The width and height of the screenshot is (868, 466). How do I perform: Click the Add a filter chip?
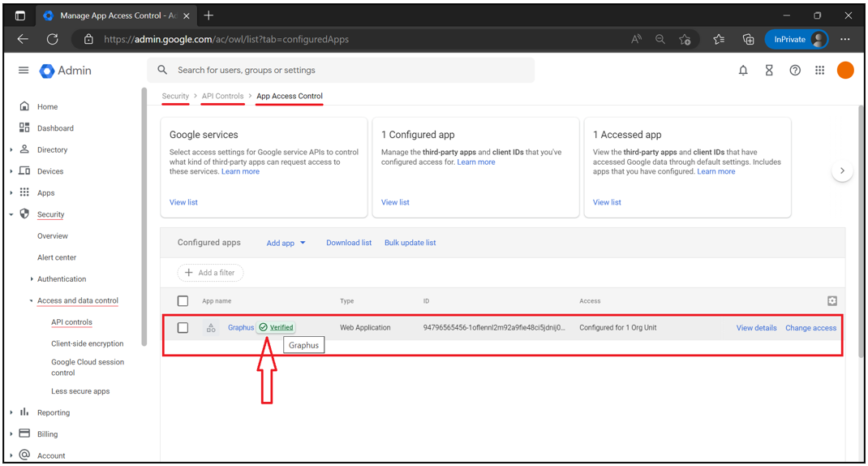[210, 273]
